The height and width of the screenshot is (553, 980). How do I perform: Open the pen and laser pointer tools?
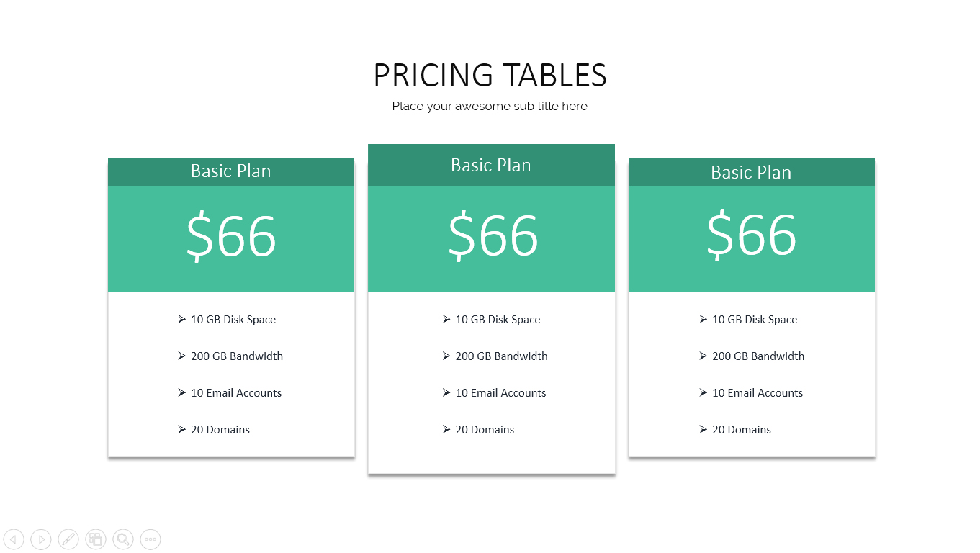[68, 539]
